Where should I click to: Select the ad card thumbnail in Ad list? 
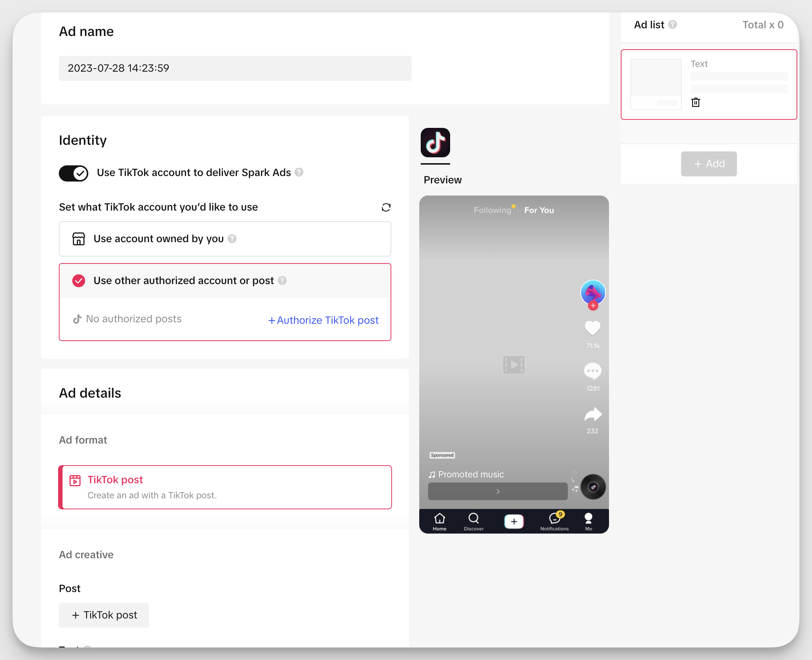[656, 85]
